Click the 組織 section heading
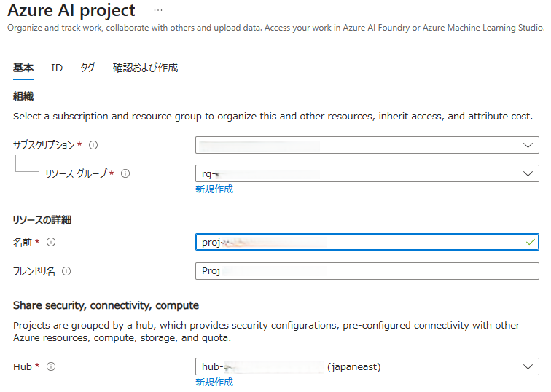Viewport: 551px width, 392px height. tap(23, 96)
